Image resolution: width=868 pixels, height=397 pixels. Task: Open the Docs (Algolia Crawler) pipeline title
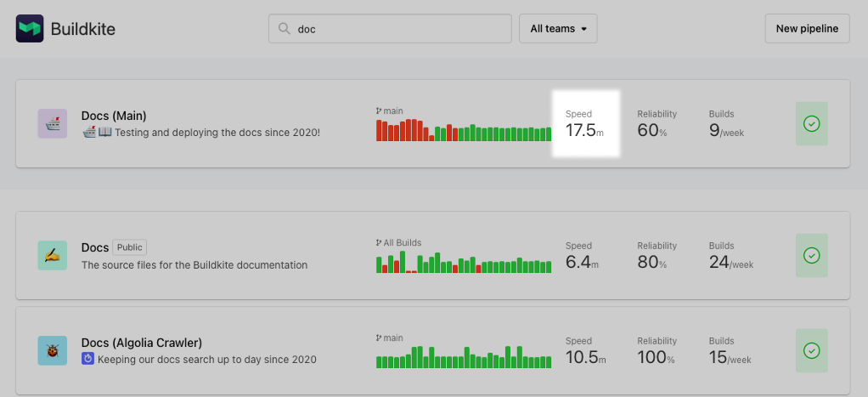(x=142, y=343)
